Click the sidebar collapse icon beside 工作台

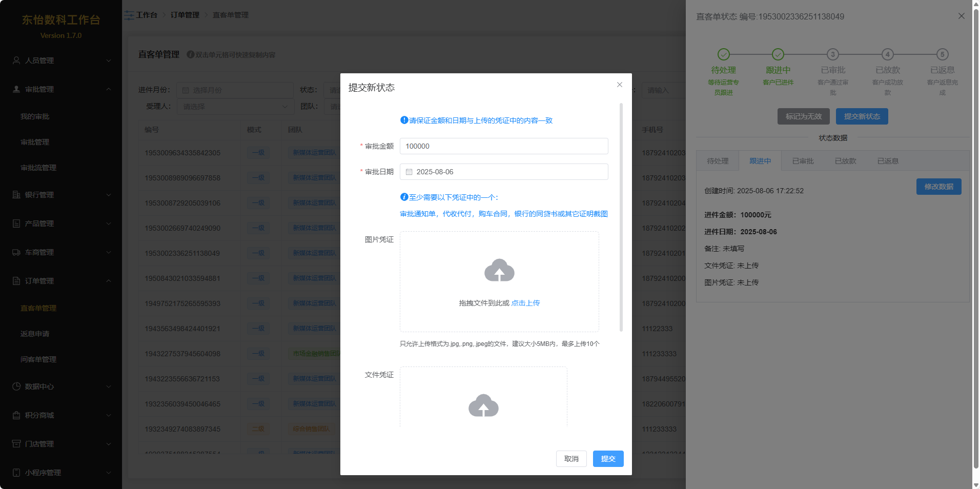[x=129, y=15]
